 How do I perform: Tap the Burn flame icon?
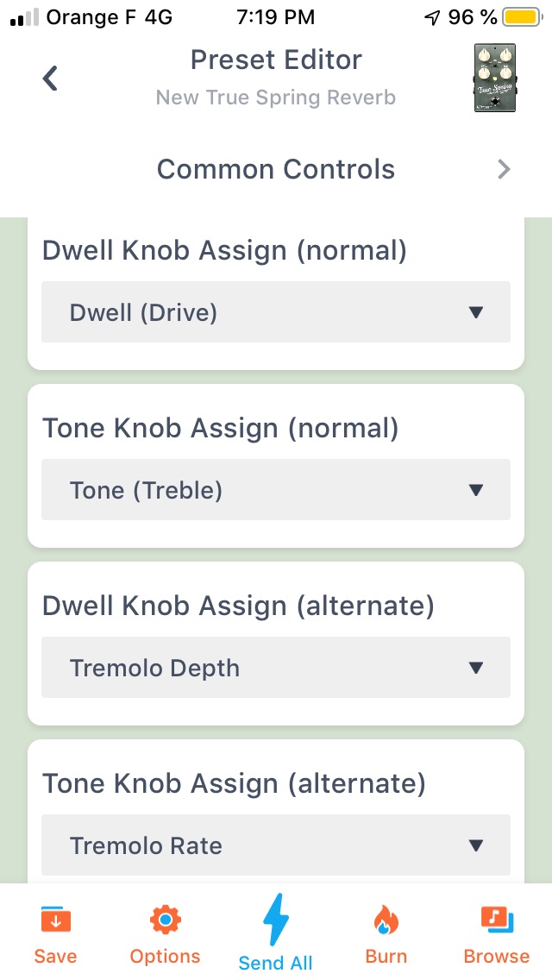pyautogui.click(x=386, y=921)
